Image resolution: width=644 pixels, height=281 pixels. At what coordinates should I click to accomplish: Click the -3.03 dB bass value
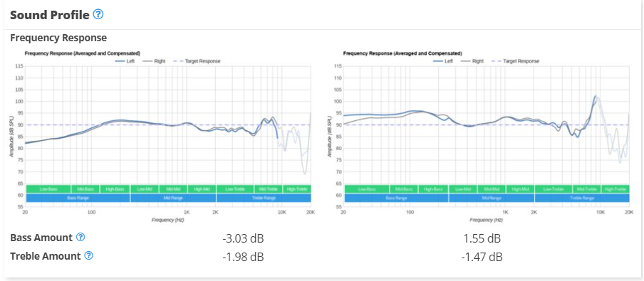(x=244, y=238)
